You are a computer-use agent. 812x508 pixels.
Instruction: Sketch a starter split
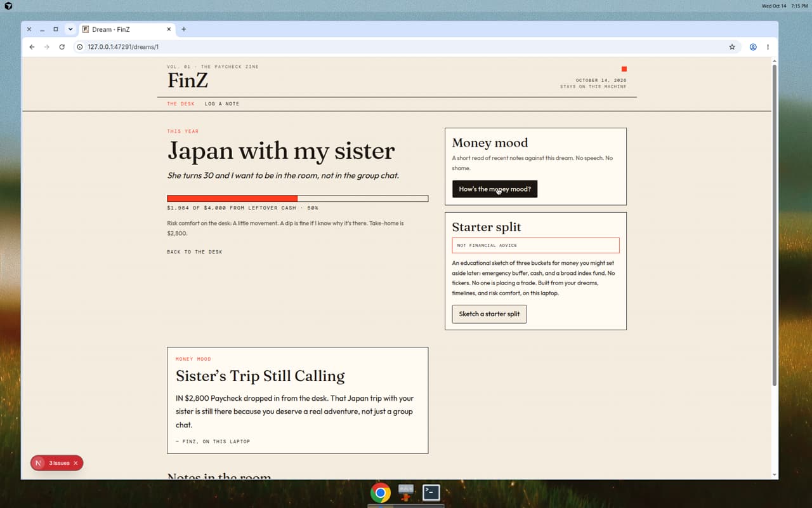coord(489,314)
